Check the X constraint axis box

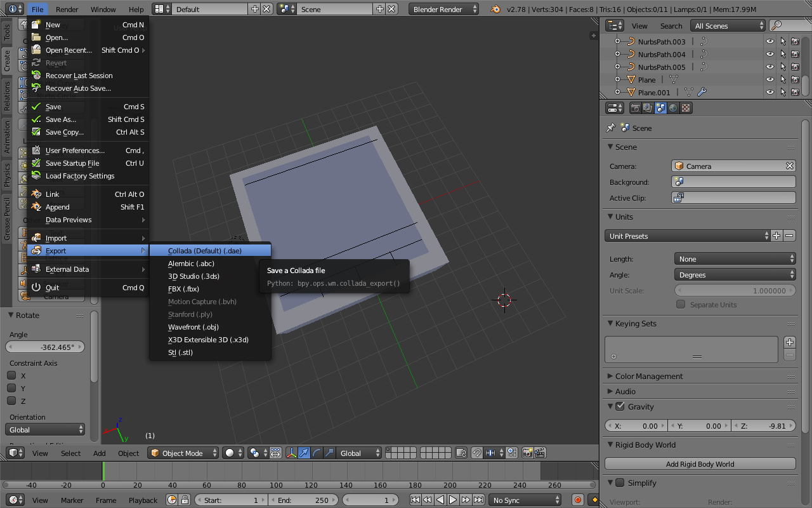pos(11,375)
